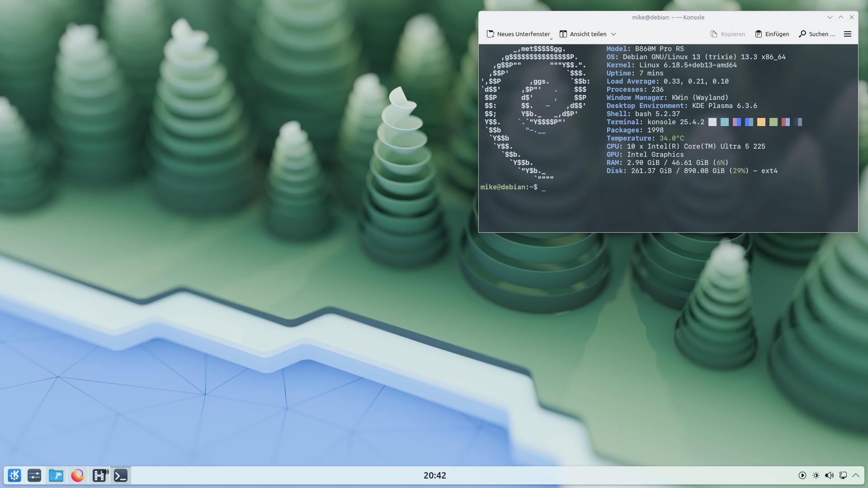Open Konsole hamburger menu
Image resolution: width=868 pixels, height=488 pixels.
(848, 34)
